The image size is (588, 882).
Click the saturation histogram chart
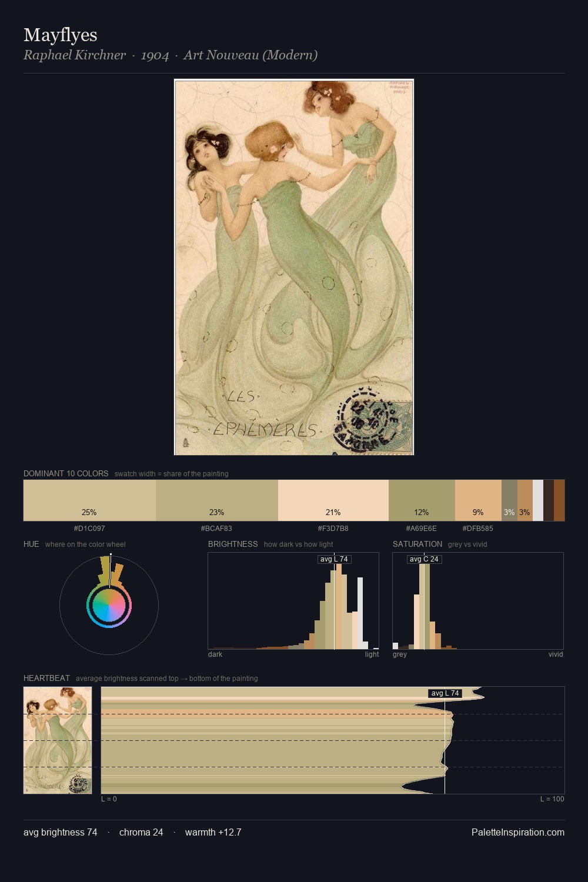[478, 601]
